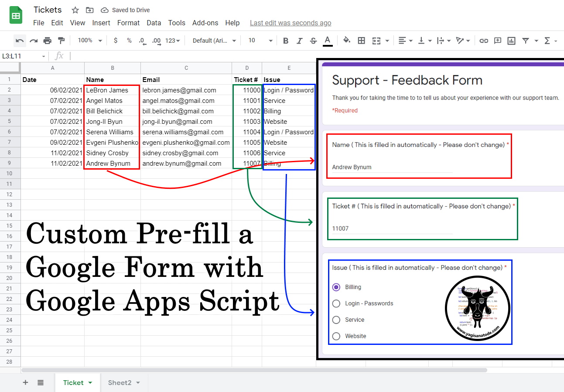Open the filter views dropdown arrow

(x=537, y=41)
